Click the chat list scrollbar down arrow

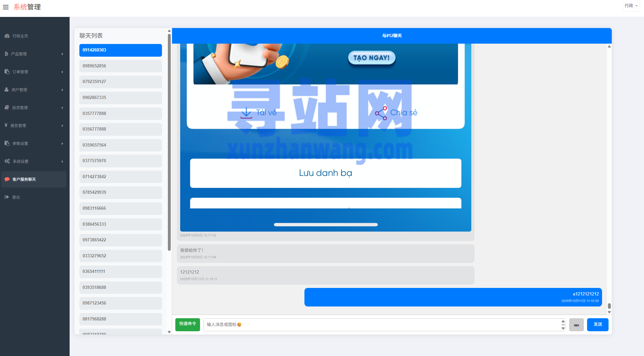pyautogui.click(x=169, y=332)
